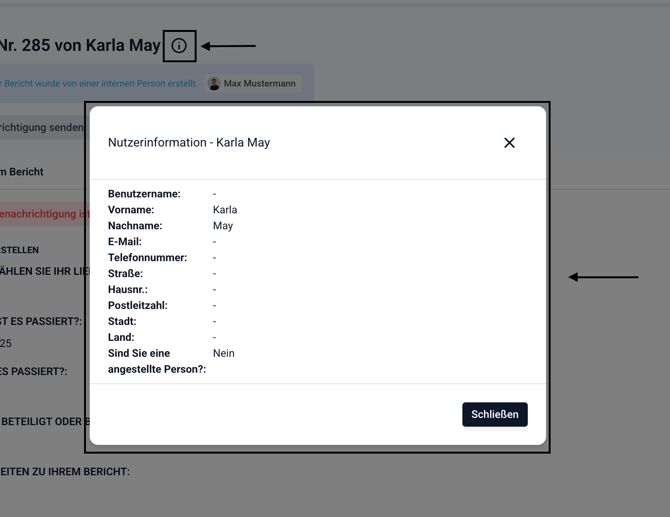Select the 'Bericht' tab behind the dialog
The height and width of the screenshot is (517, 670).
(x=22, y=172)
